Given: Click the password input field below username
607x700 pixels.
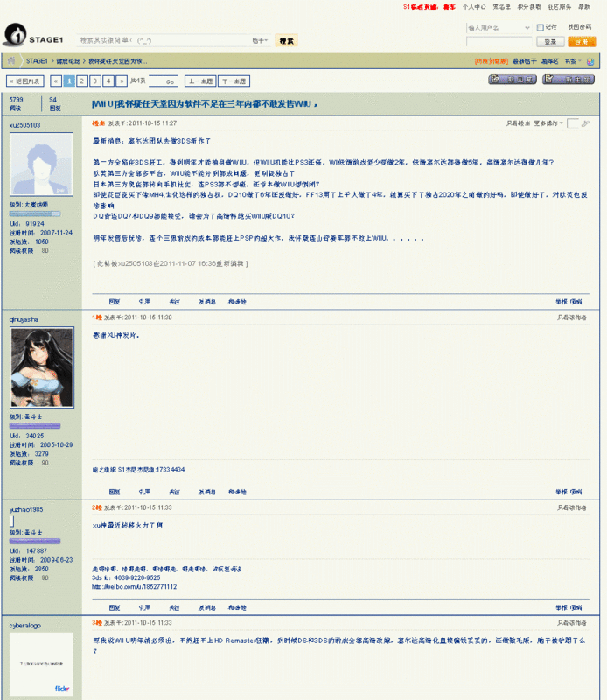Looking at the screenshot, I should [499, 42].
